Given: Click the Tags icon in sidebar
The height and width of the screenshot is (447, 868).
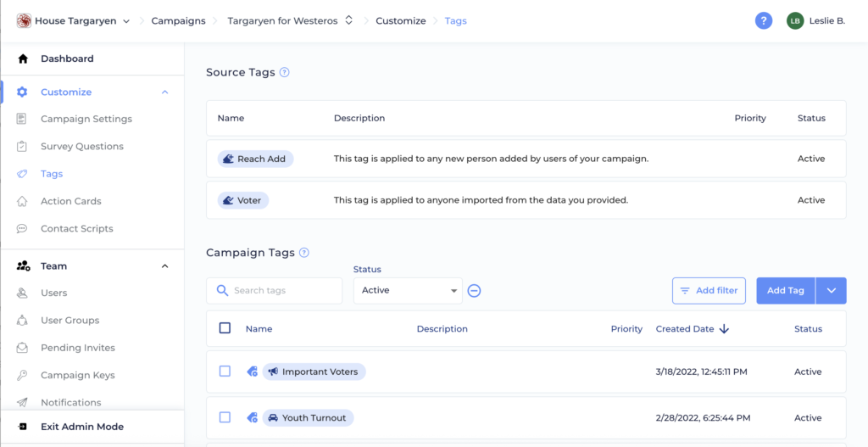Looking at the screenshot, I should coord(21,174).
